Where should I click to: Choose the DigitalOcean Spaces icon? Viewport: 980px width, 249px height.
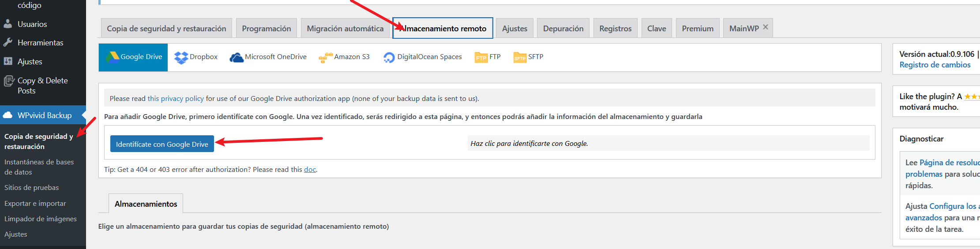click(389, 57)
